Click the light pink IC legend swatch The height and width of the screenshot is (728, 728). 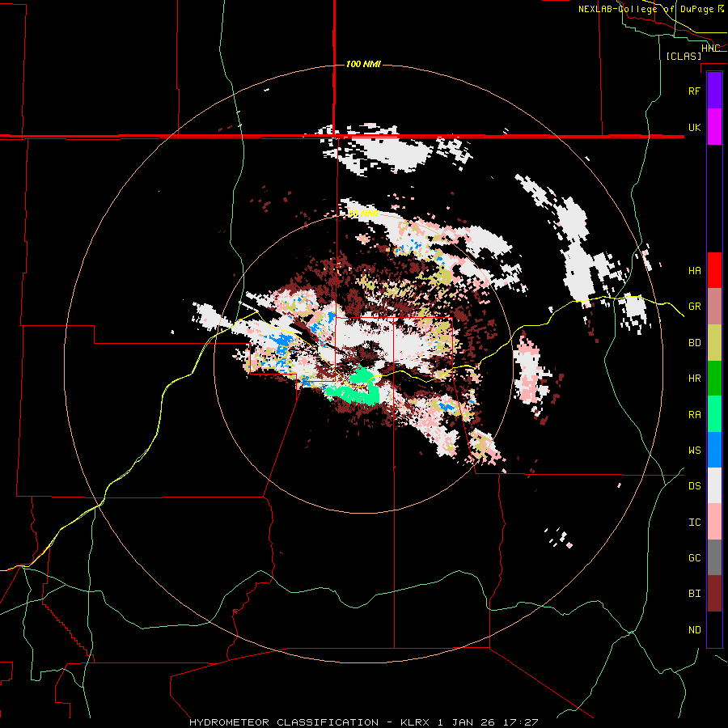coord(714,522)
